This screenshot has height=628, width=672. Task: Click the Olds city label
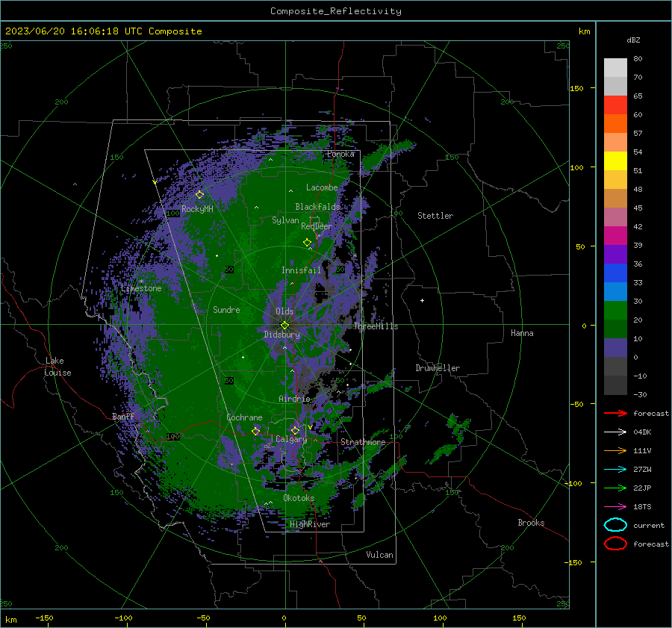[284, 311]
